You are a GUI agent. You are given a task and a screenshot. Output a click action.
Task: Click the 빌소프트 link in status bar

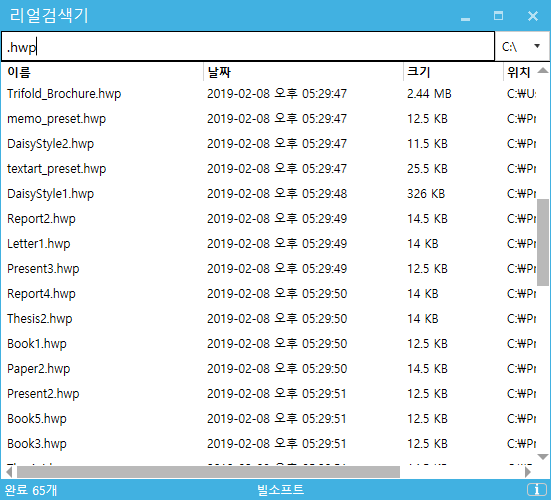280,489
